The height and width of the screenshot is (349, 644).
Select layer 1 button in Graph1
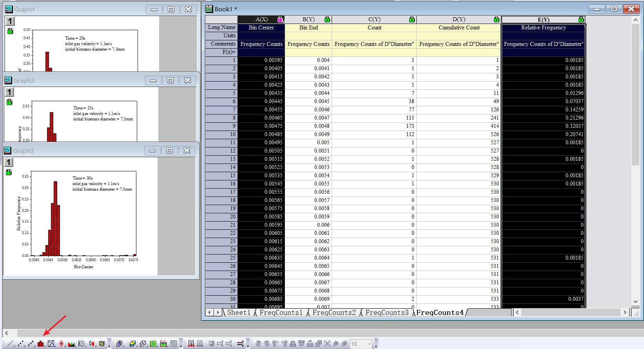(10, 21)
